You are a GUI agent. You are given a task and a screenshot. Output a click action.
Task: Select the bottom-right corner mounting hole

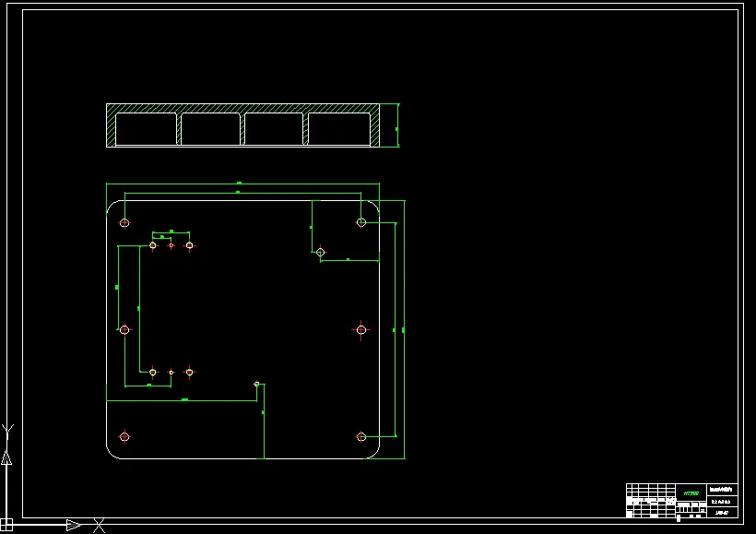(x=361, y=436)
